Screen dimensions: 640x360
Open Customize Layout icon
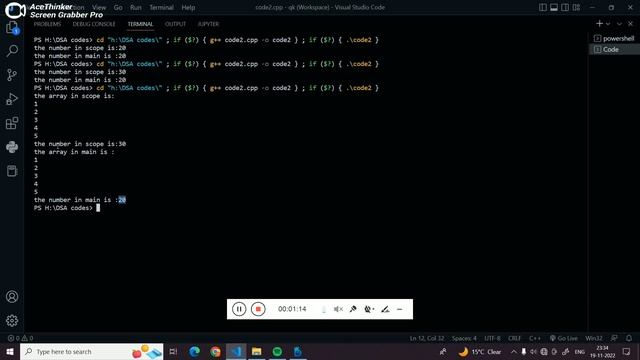576,7
